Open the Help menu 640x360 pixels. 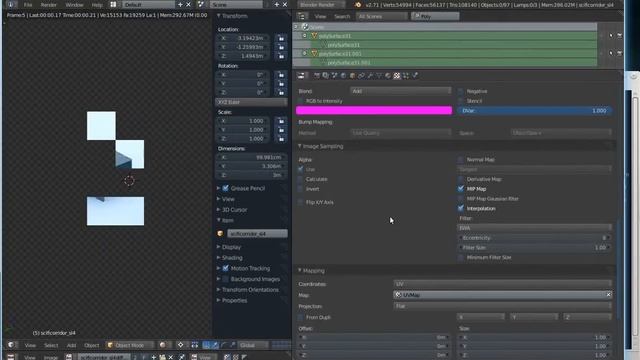coord(97,5)
